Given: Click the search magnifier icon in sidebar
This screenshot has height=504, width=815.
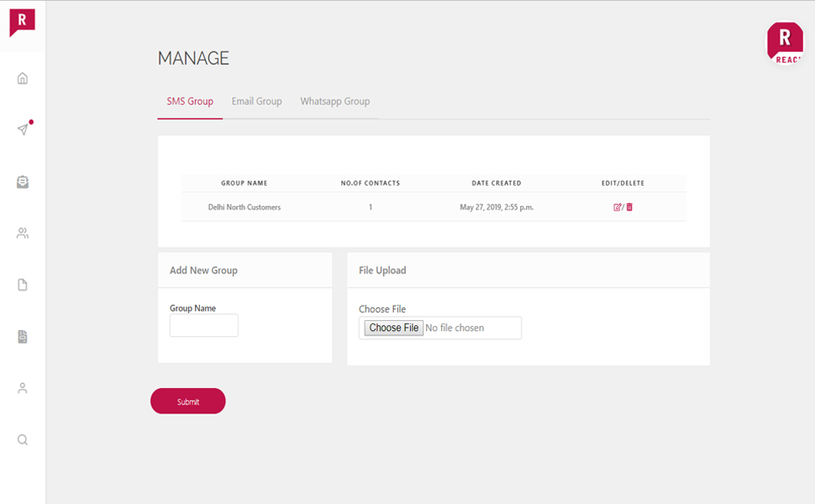Looking at the screenshot, I should (23, 440).
